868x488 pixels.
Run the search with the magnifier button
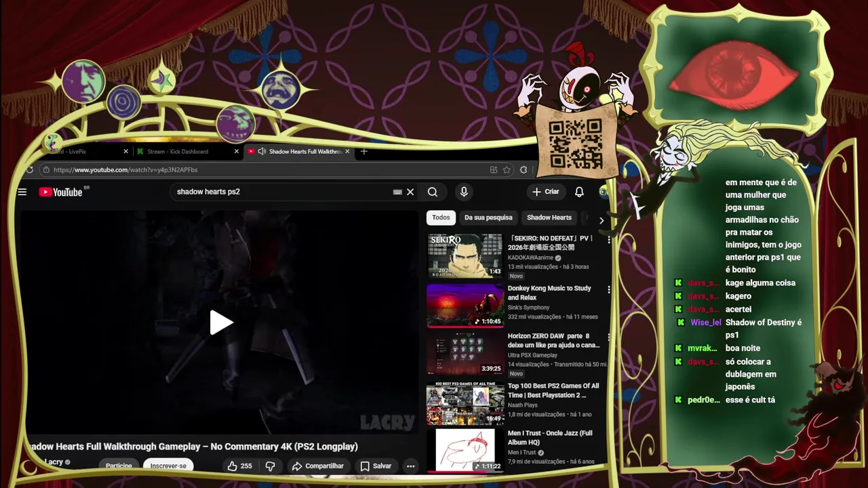433,192
